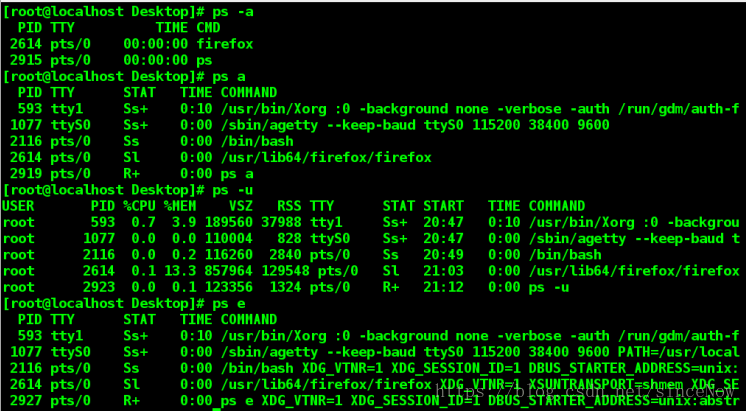Click the start time '21:12'
746x411 pixels.
pos(443,287)
